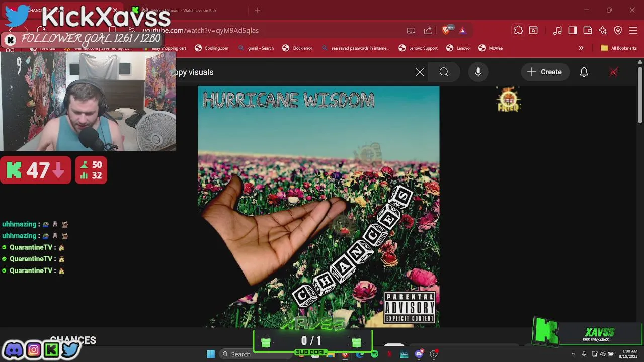The image size is (644, 362).
Task: Open YouTube notifications bell
Action: (x=584, y=72)
